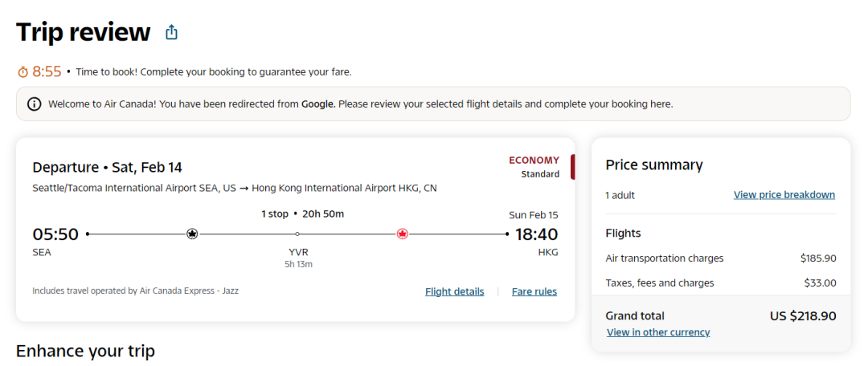Click the red Air Canada maple leaf icon

tap(403, 234)
